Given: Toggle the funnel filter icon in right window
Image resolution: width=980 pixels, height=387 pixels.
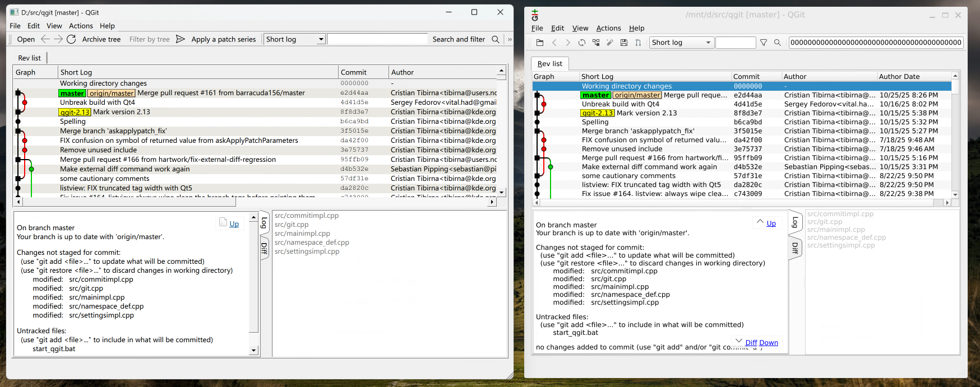Looking at the screenshot, I should pos(764,43).
